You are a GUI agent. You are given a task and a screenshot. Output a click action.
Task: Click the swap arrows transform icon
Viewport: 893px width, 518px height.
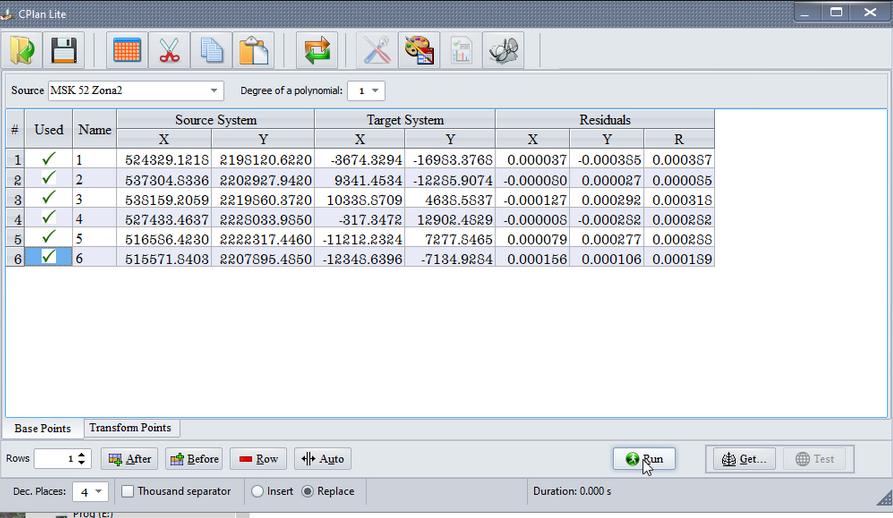(x=317, y=51)
